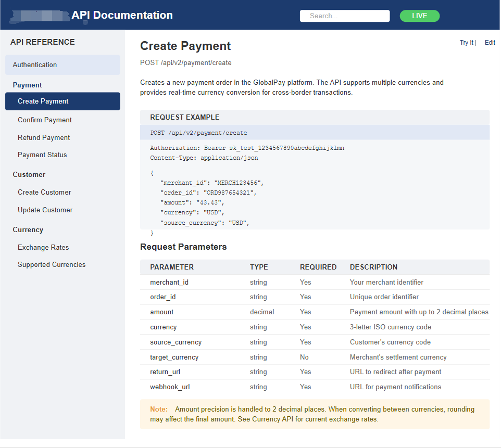501x448 pixels.
Task: Select the Authorization Bearer token line
Action: click(x=247, y=148)
